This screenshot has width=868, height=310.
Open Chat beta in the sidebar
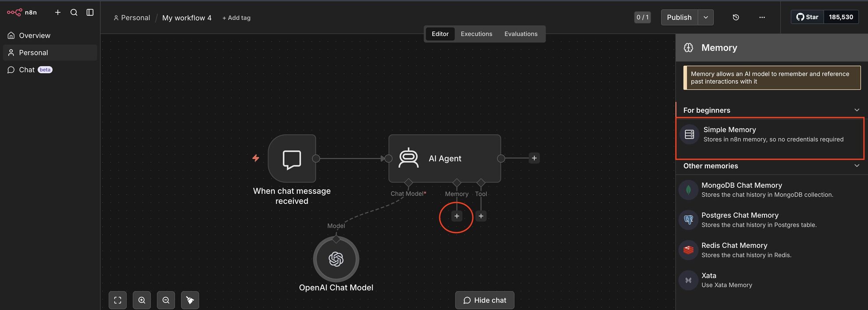click(50, 70)
